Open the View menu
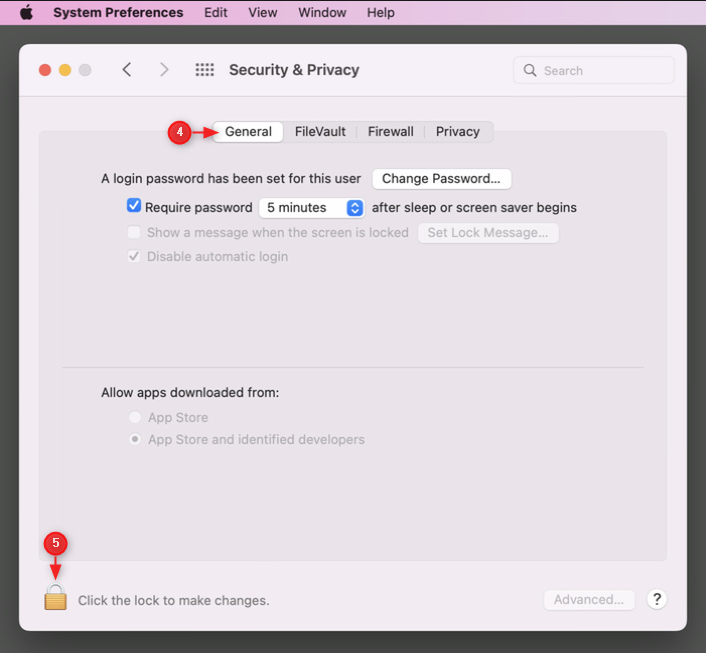The height and width of the screenshot is (653, 706). [262, 12]
